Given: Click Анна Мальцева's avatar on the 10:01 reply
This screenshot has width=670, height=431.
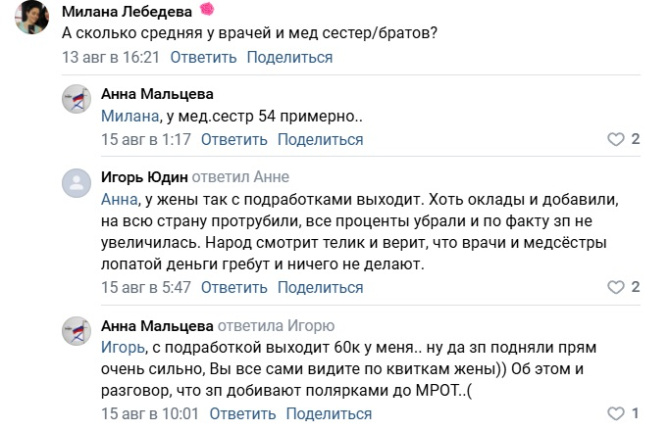Looking at the screenshot, I should [x=77, y=331].
